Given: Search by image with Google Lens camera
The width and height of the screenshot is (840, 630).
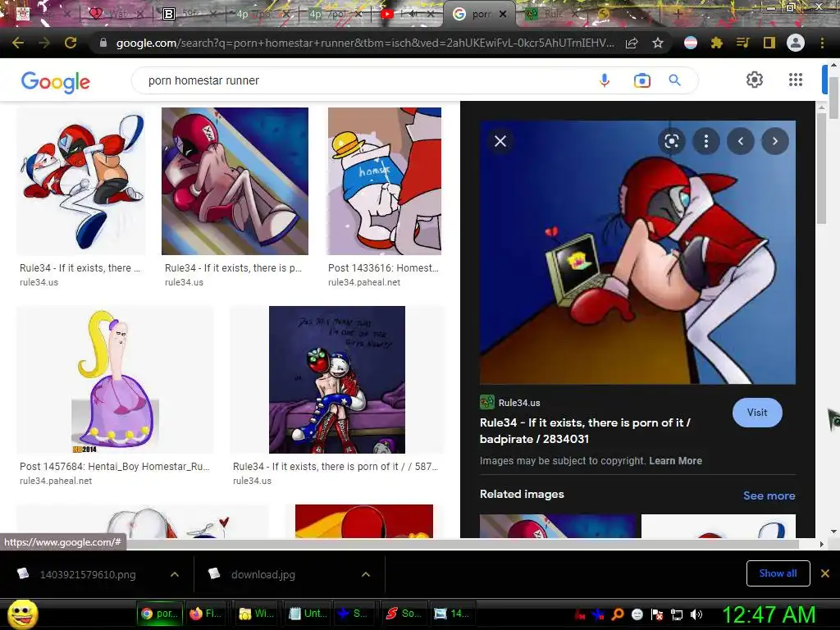Looking at the screenshot, I should click(641, 80).
